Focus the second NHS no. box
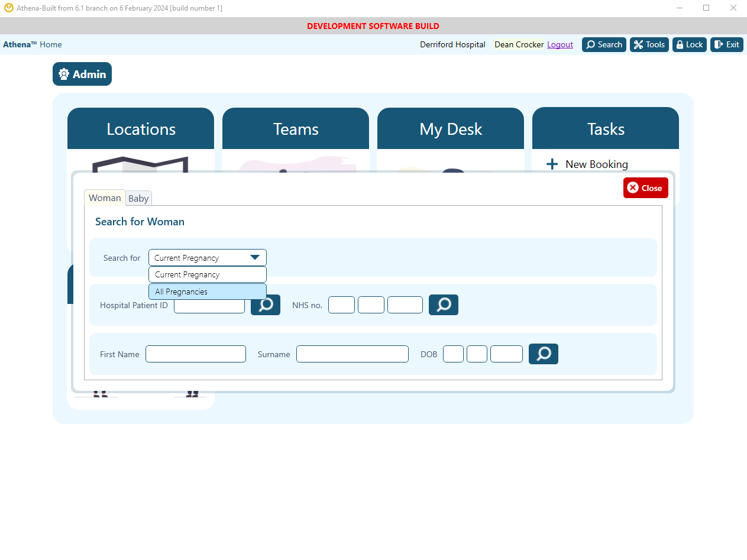This screenshot has height=560, width=747. (x=371, y=305)
